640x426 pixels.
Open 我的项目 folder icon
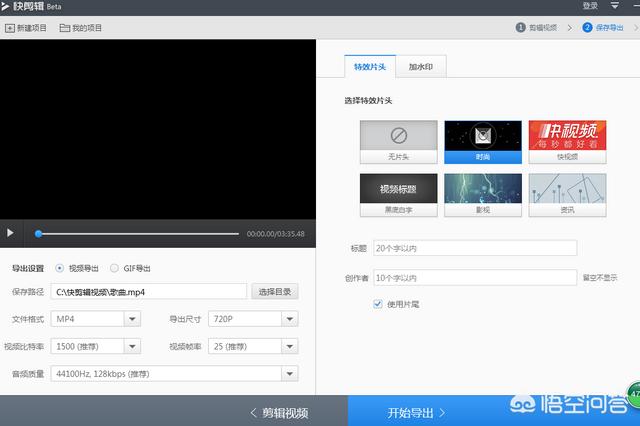(65, 28)
